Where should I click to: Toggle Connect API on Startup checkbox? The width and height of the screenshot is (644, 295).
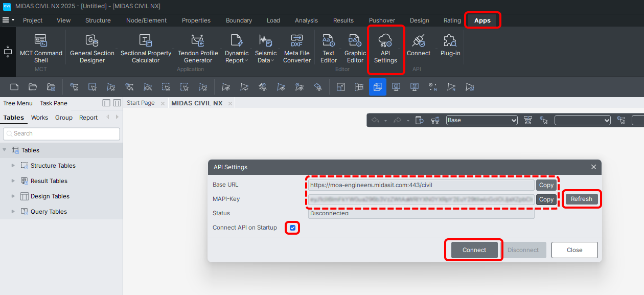(x=293, y=228)
